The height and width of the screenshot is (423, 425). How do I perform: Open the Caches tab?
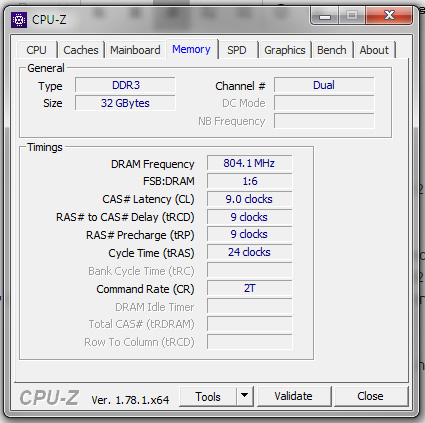pos(81,50)
